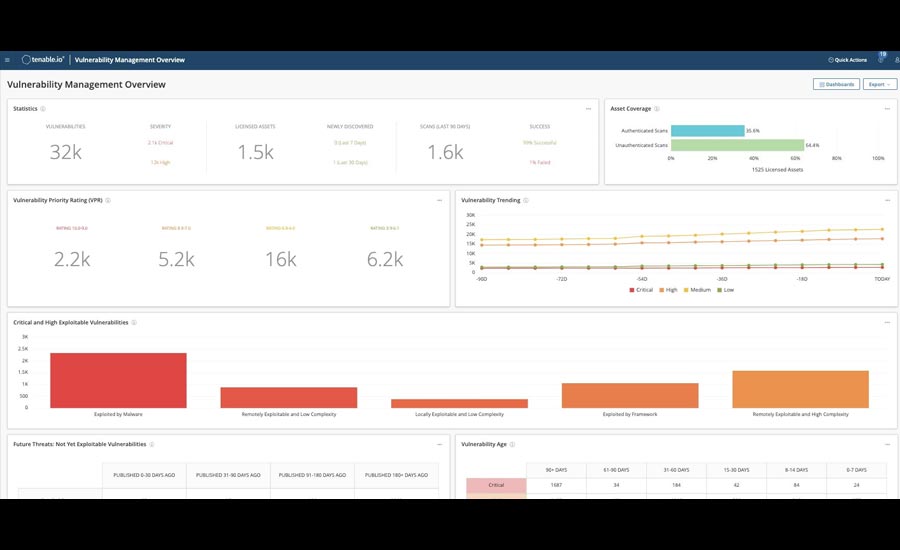Open the notifications bell icon
900x550 pixels.
point(881,60)
